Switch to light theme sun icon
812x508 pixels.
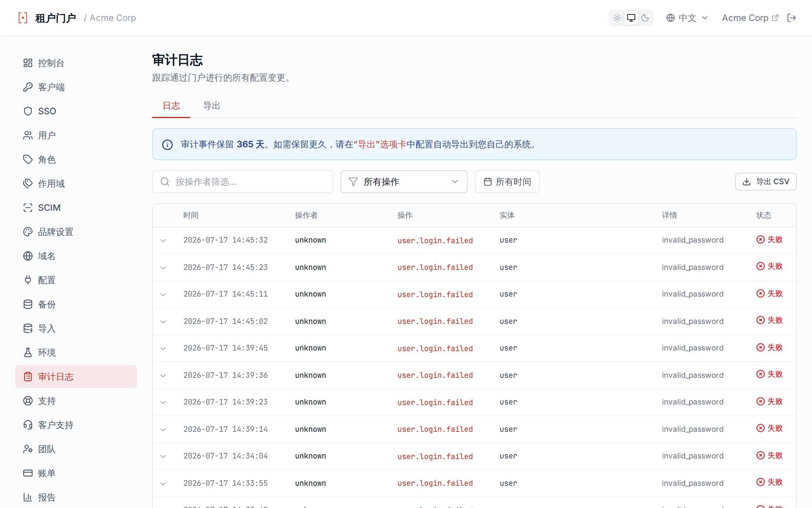pyautogui.click(x=617, y=18)
